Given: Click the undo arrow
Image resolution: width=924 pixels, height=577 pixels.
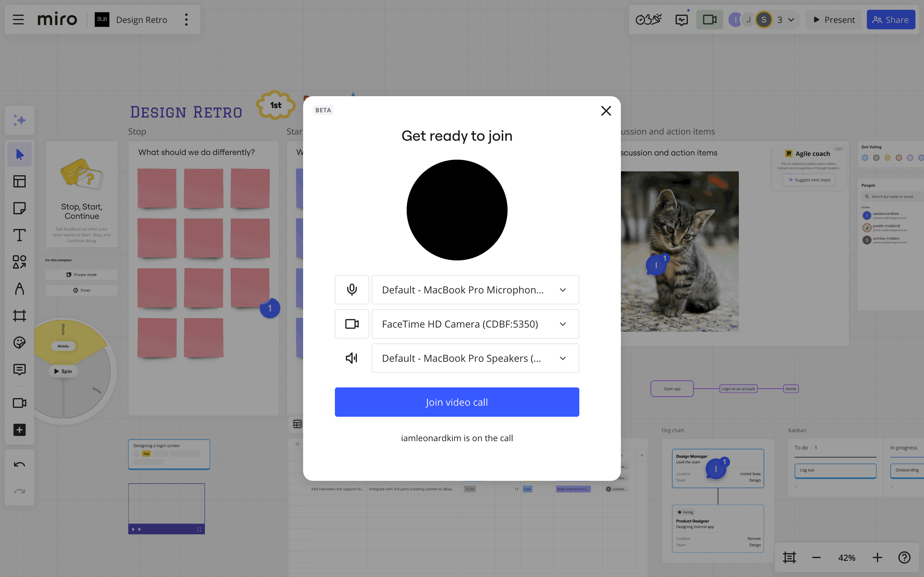Looking at the screenshot, I should [x=19, y=464].
